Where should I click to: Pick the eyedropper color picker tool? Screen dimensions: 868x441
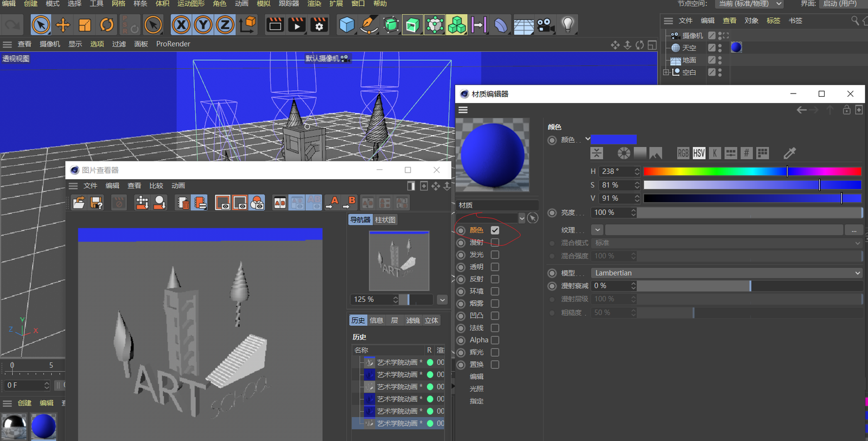click(789, 153)
